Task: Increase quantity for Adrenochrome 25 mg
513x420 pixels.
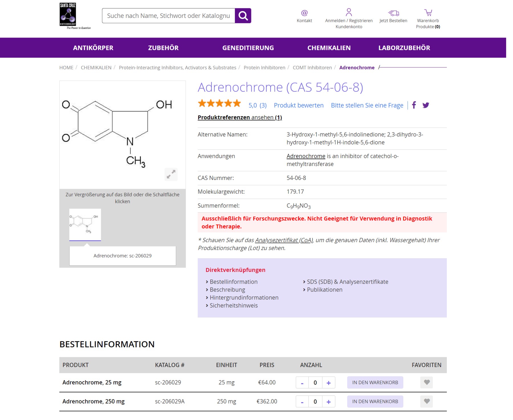Action: click(x=328, y=383)
